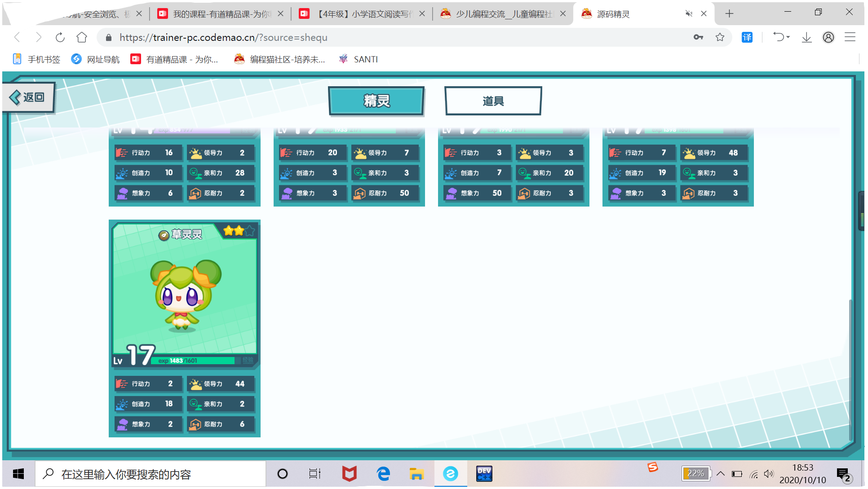Click 草灵灵's 创造力 stat value 18

[169, 404]
